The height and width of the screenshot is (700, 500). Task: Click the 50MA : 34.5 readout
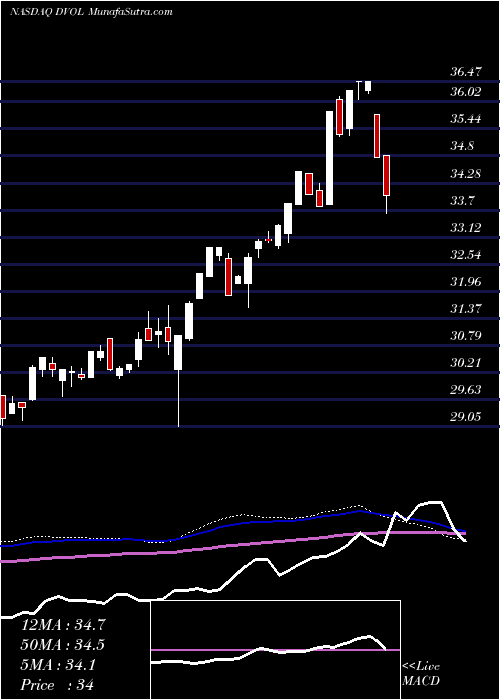[x=63, y=645]
